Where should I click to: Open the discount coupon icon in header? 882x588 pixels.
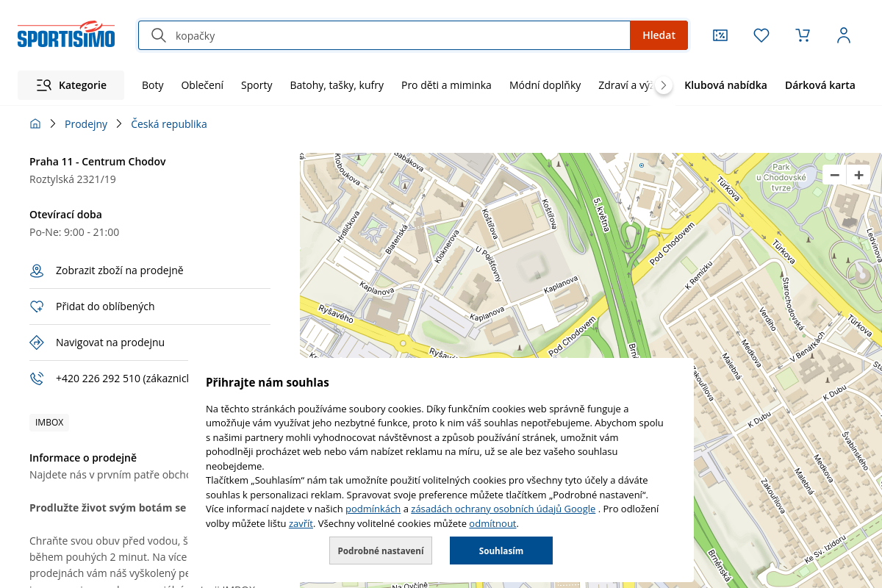[x=720, y=35]
